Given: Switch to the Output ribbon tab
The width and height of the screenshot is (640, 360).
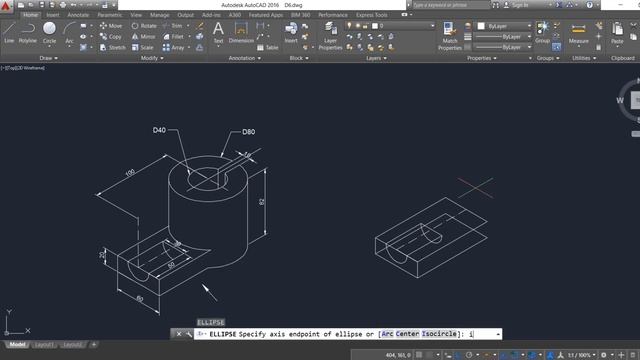Looking at the screenshot, I should pos(185,15).
